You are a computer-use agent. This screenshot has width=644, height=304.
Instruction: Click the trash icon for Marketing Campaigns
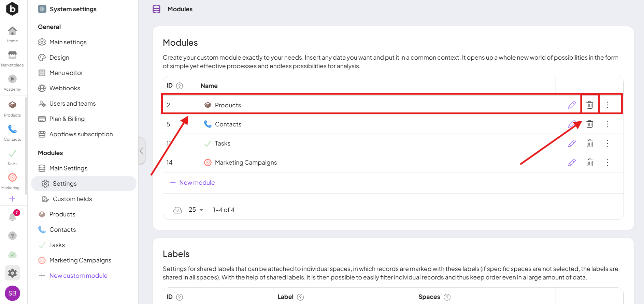click(x=589, y=163)
